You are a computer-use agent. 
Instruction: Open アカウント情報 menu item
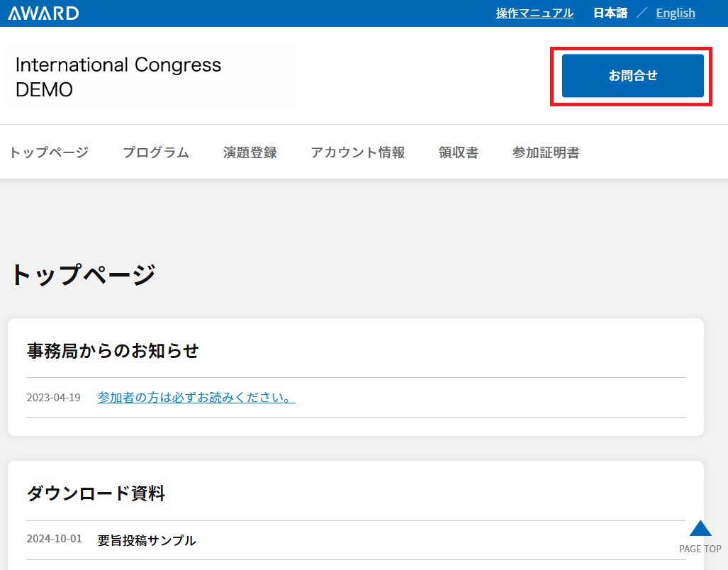tap(357, 152)
